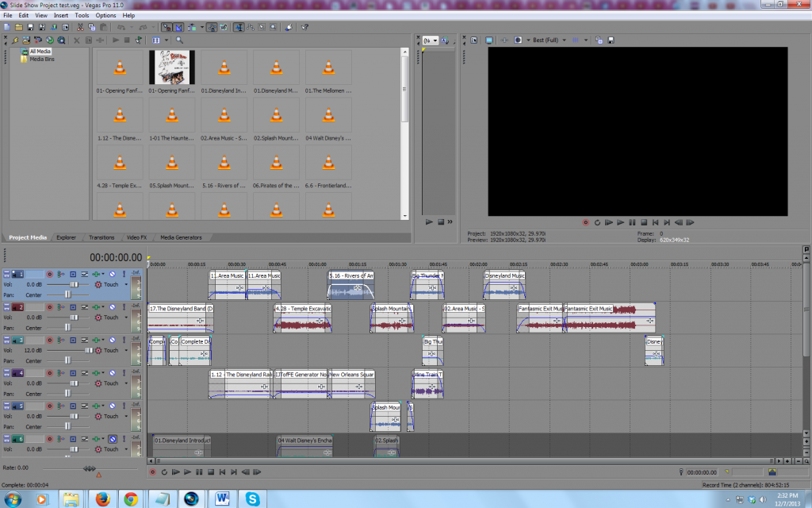Open media Views dropdown arrow
The height and width of the screenshot is (508, 812).
pyautogui.click(x=167, y=40)
